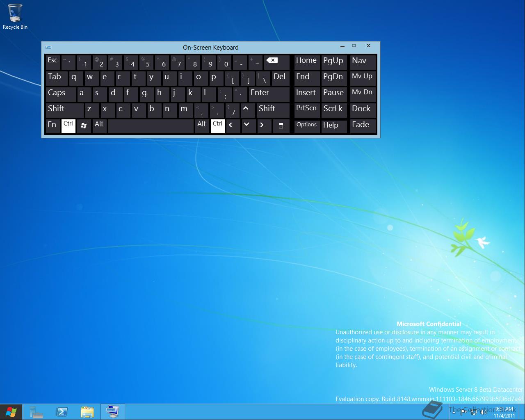Tap the letter m key
Image resolution: width=525 pixels, height=420 pixels.
[185, 110]
